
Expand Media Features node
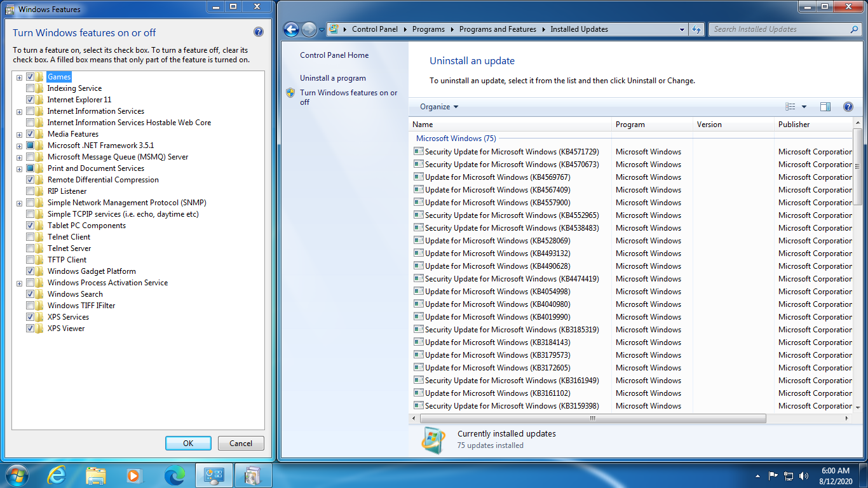click(19, 135)
